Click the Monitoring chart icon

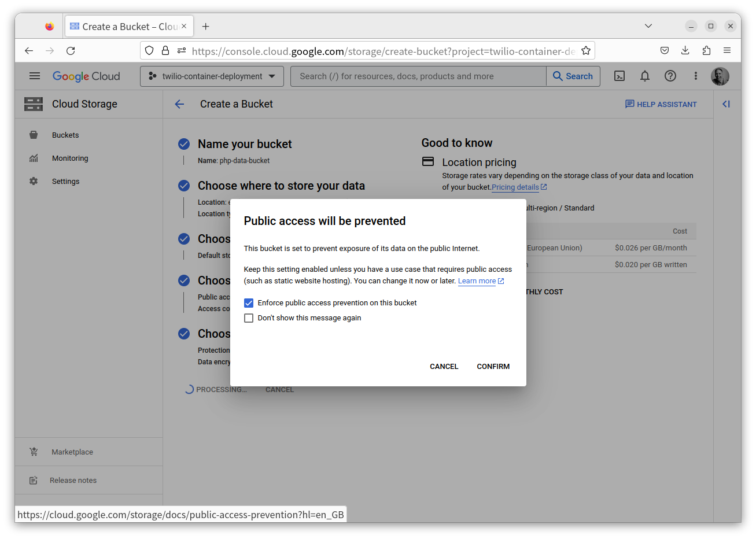pos(34,158)
